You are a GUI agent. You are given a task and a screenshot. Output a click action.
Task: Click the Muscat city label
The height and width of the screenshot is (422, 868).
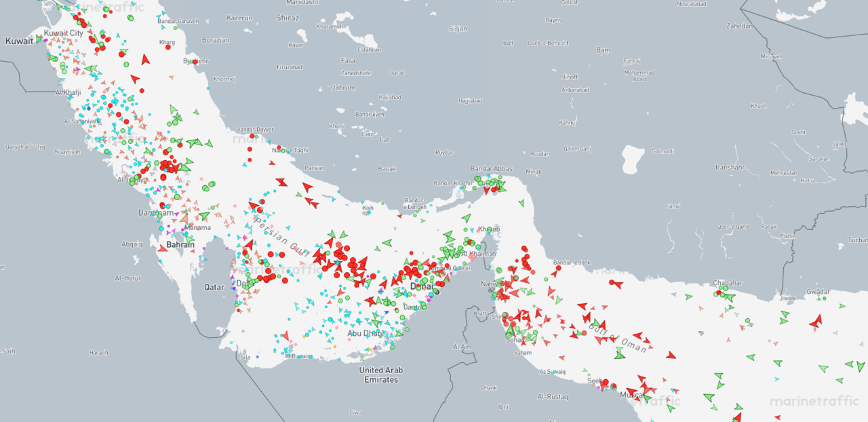click(633, 394)
